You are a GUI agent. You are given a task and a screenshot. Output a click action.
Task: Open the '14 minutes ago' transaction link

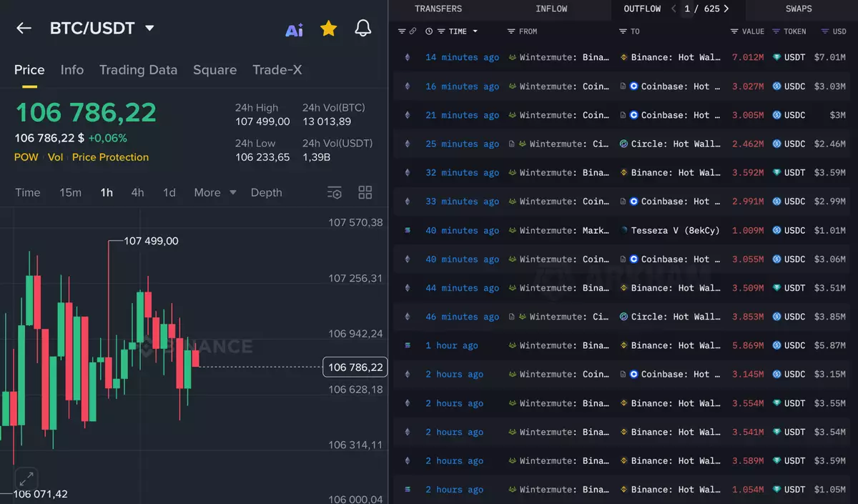(462, 57)
